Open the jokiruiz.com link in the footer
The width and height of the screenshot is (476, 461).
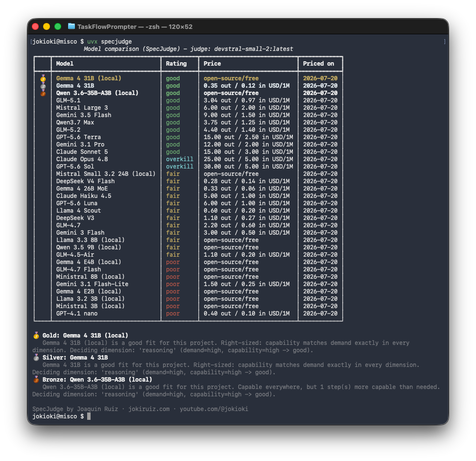pyautogui.click(x=149, y=409)
